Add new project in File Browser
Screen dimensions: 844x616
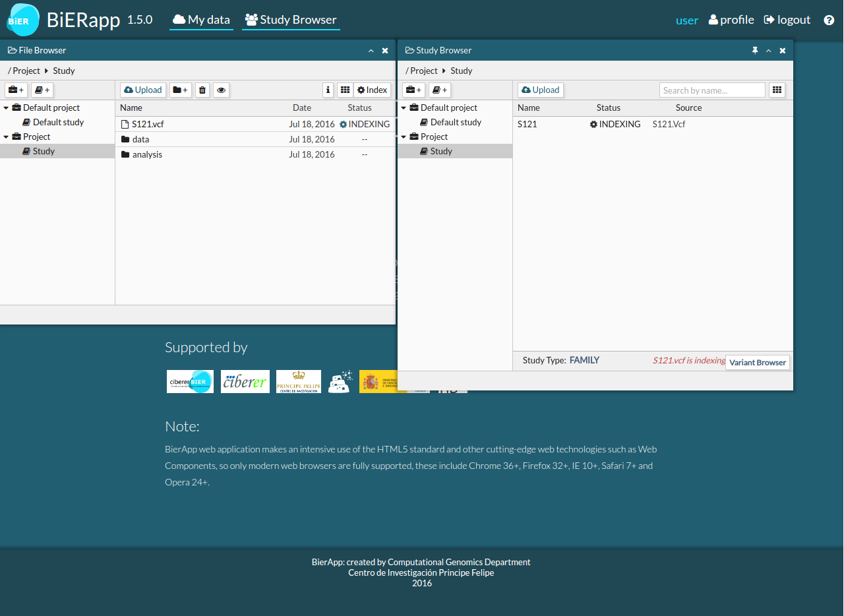16,90
